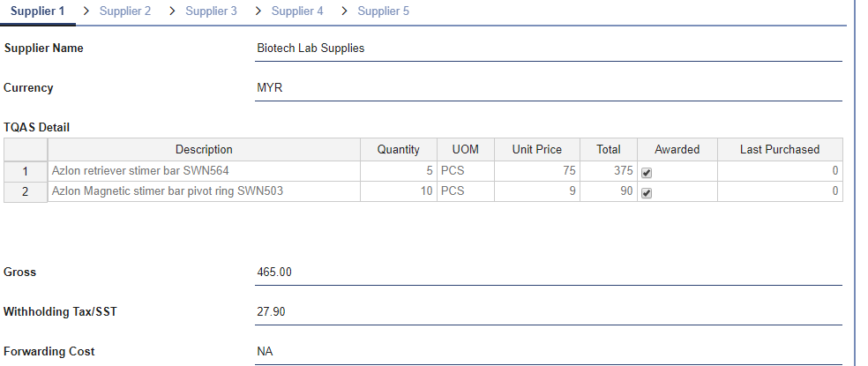The width and height of the screenshot is (868, 366).
Task: Click the Description column header
Action: pos(204,150)
